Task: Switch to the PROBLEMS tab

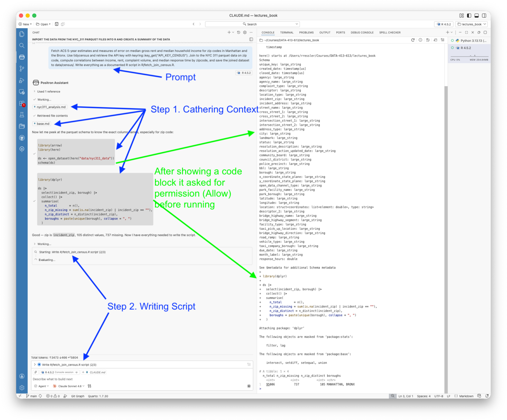Action: 306,32
